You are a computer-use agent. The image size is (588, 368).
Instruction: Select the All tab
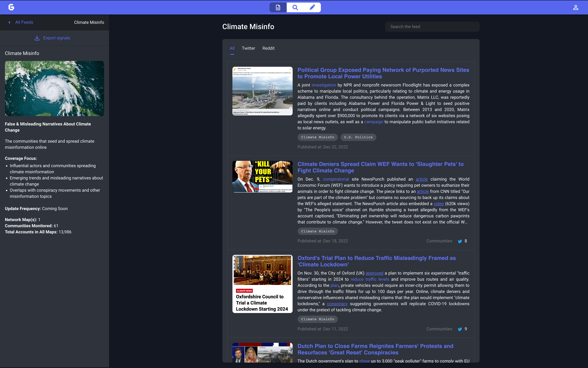(232, 48)
